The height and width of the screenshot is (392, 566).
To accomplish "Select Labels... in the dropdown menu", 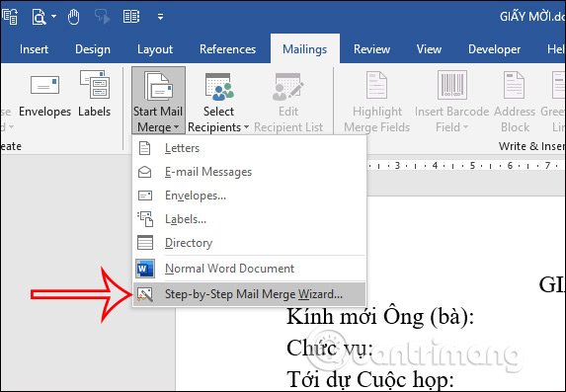I will (x=249, y=219).
